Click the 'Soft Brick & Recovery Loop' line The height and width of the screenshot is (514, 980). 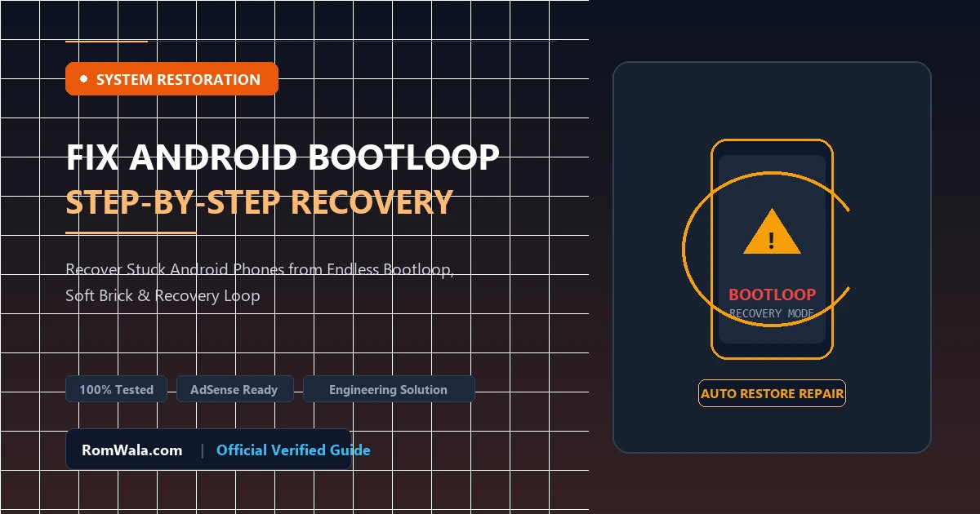point(163,295)
